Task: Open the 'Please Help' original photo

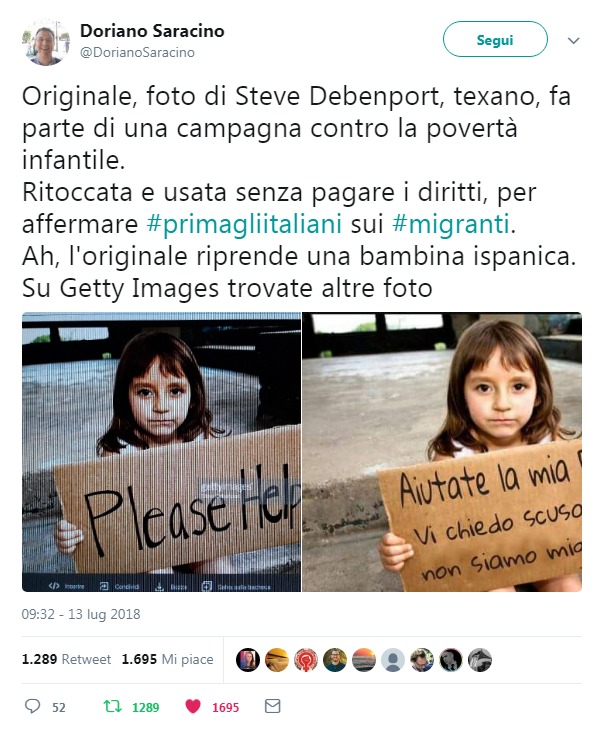Action: point(161,452)
